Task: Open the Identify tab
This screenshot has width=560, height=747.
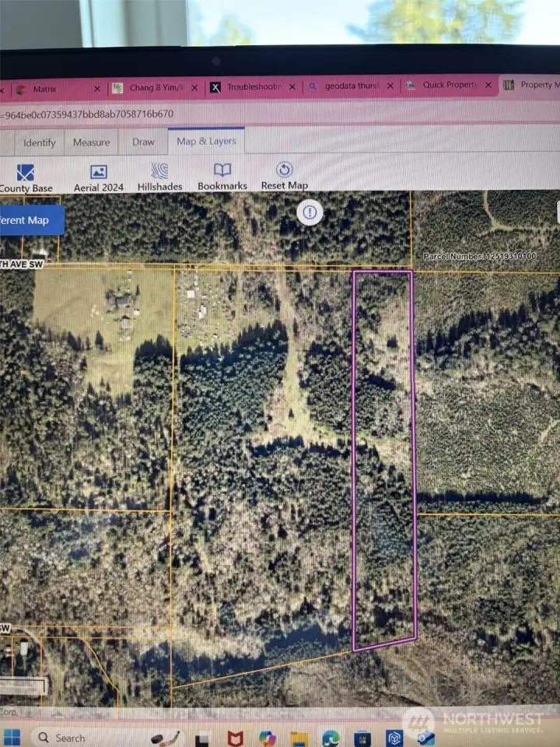Action: [x=39, y=142]
